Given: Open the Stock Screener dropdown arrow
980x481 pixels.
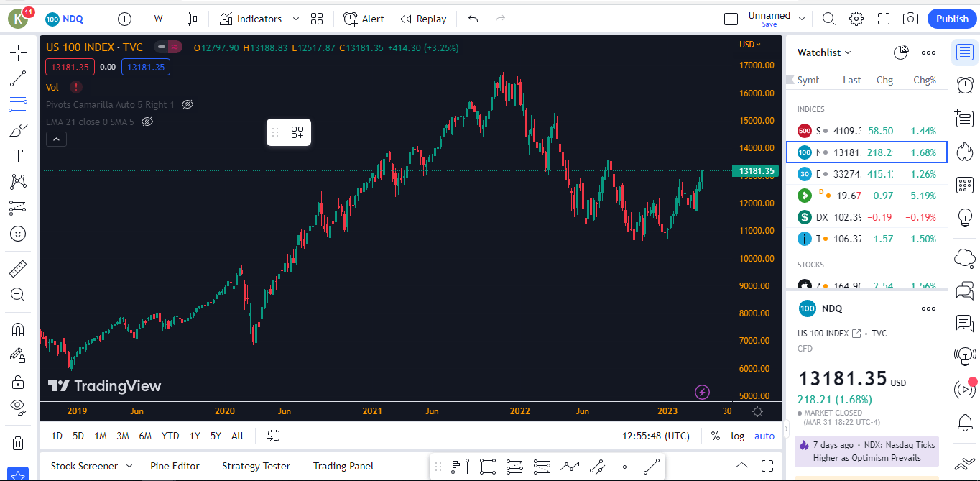Looking at the screenshot, I should [129, 466].
